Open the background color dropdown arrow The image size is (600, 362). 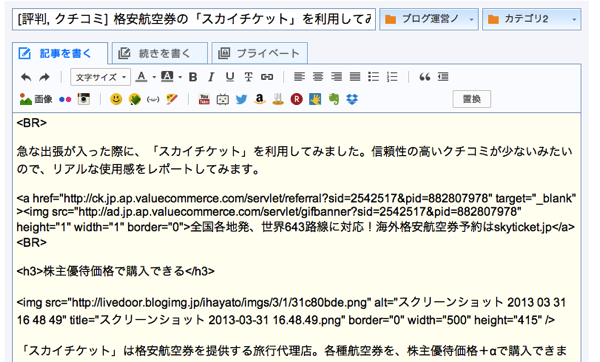click(180, 77)
